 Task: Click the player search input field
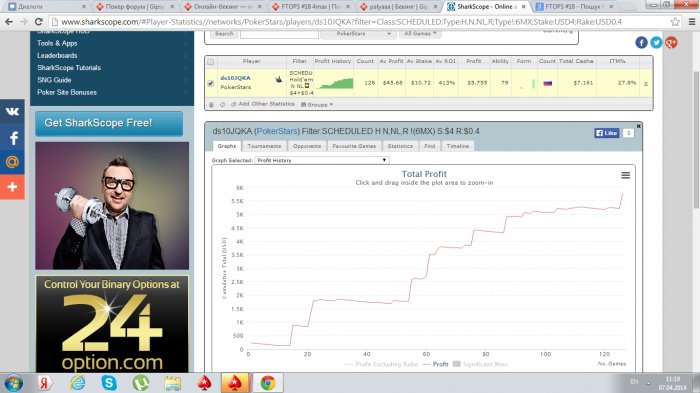coord(279,34)
